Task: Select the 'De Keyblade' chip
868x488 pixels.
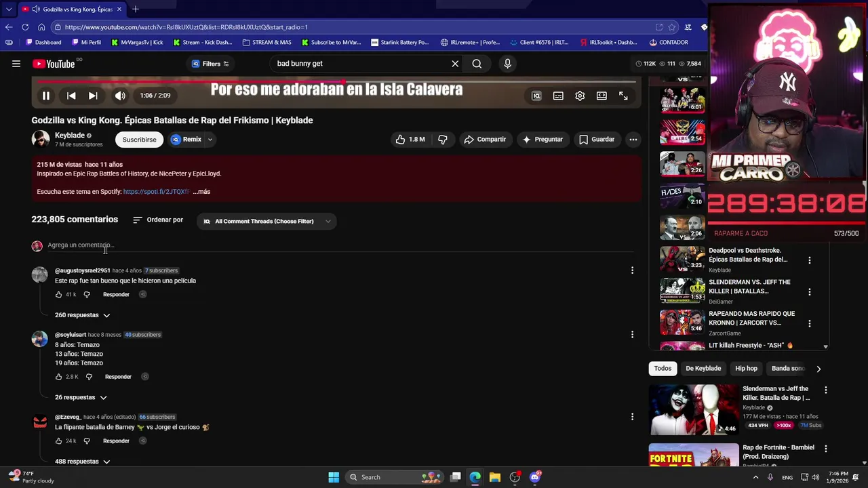Action: point(703,369)
